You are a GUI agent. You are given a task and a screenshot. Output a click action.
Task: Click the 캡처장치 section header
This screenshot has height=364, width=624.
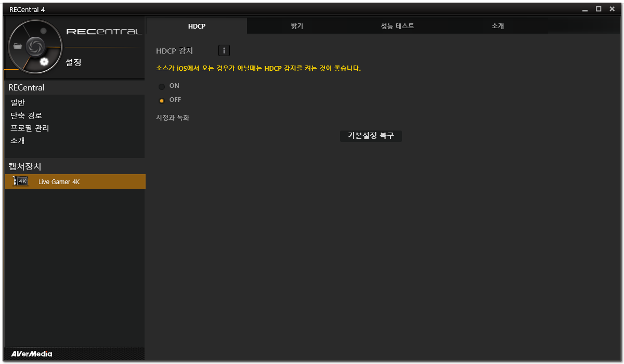tap(75, 166)
